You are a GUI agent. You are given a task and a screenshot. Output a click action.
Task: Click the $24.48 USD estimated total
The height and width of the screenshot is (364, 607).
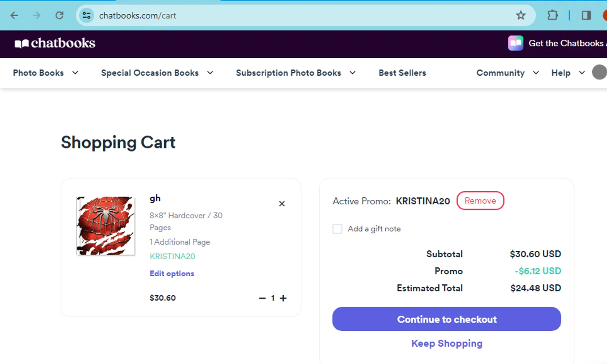tap(536, 288)
